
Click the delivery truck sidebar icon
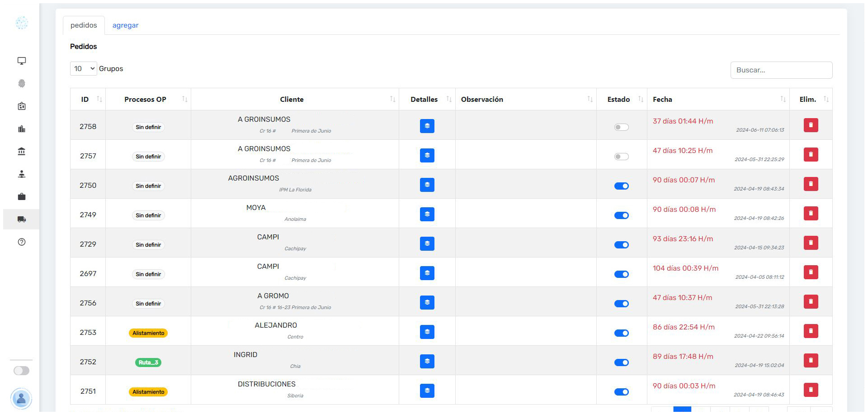[x=21, y=219]
